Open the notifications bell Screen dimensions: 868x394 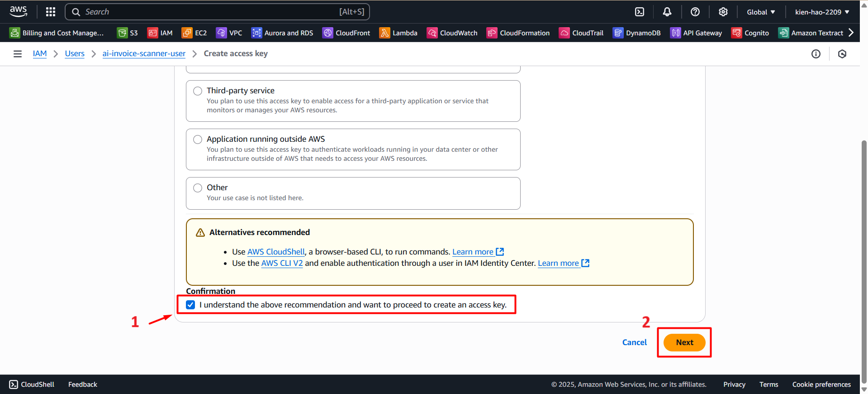[x=667, y=12]
